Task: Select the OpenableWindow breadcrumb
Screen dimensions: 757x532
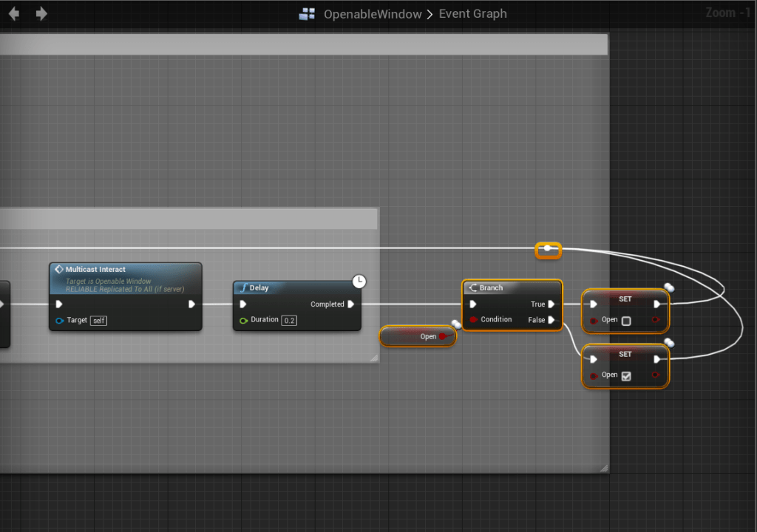Action: 373,14
